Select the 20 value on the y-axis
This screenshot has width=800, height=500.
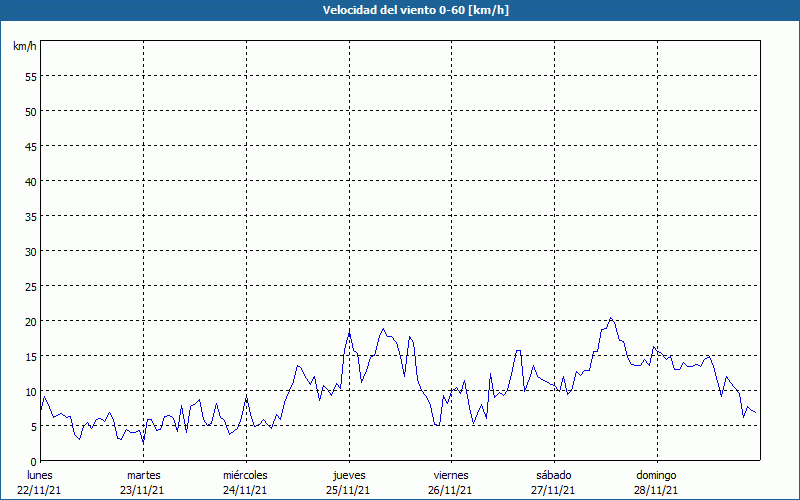coord(31,321)
